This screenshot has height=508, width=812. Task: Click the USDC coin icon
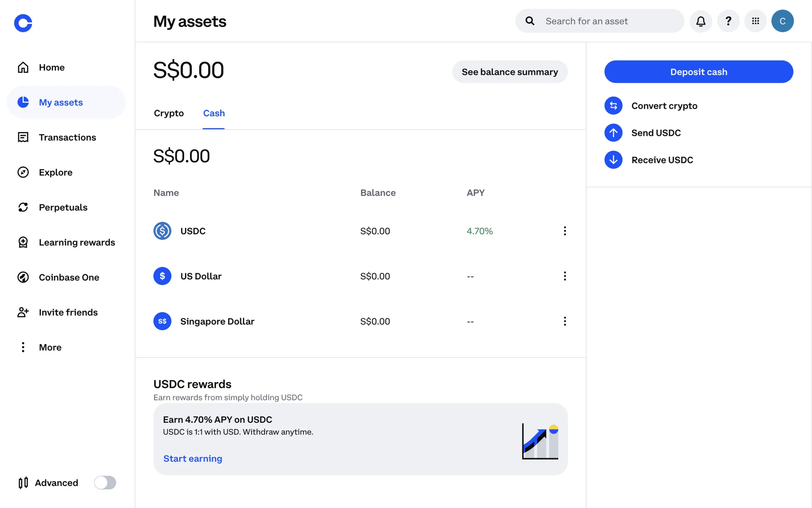(162, 231)
